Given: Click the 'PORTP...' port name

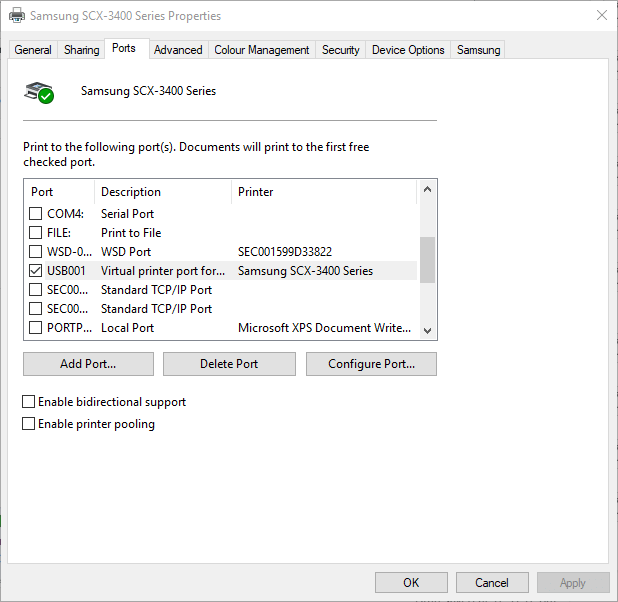Looking at the screenshot, I should [x=69, y=328].
